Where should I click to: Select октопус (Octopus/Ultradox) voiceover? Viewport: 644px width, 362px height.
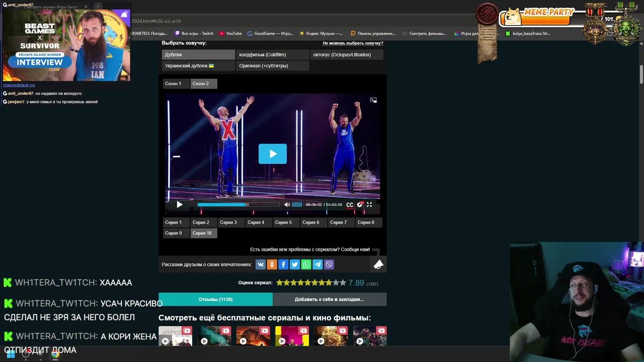(346, 54)
